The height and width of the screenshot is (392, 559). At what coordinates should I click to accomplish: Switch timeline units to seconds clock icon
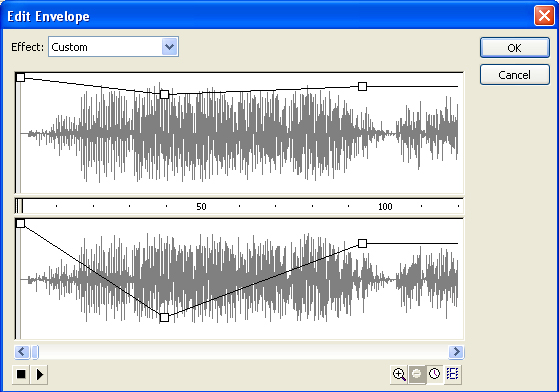tap(435, 374)
